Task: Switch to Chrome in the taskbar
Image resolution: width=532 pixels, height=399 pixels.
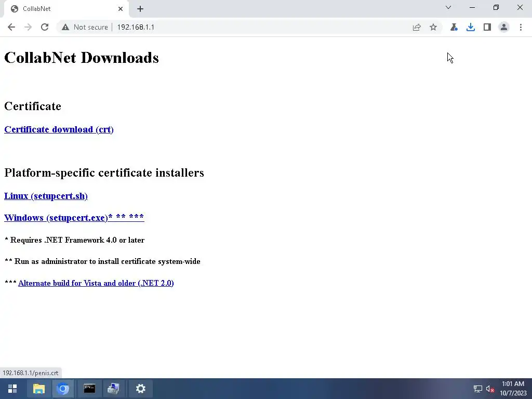Action: coord(63,389)
